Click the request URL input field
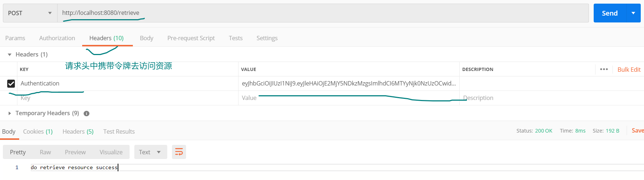 click(323, 13)
